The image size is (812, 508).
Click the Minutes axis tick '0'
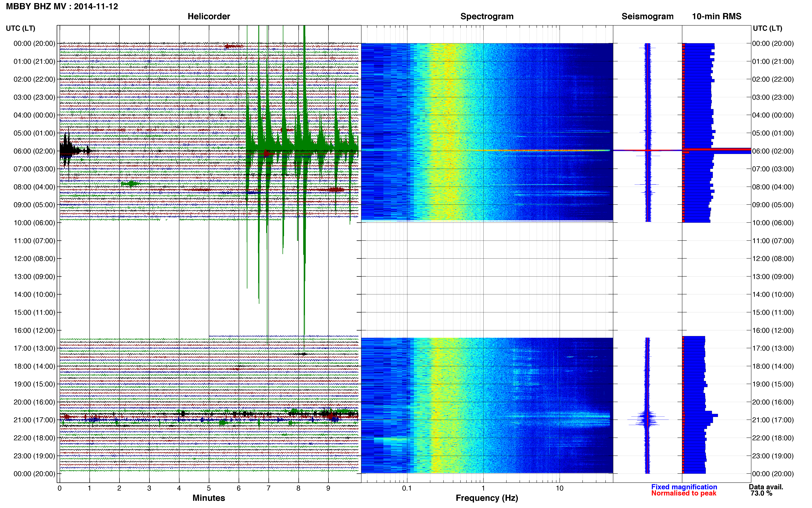(x=60, y=488)
